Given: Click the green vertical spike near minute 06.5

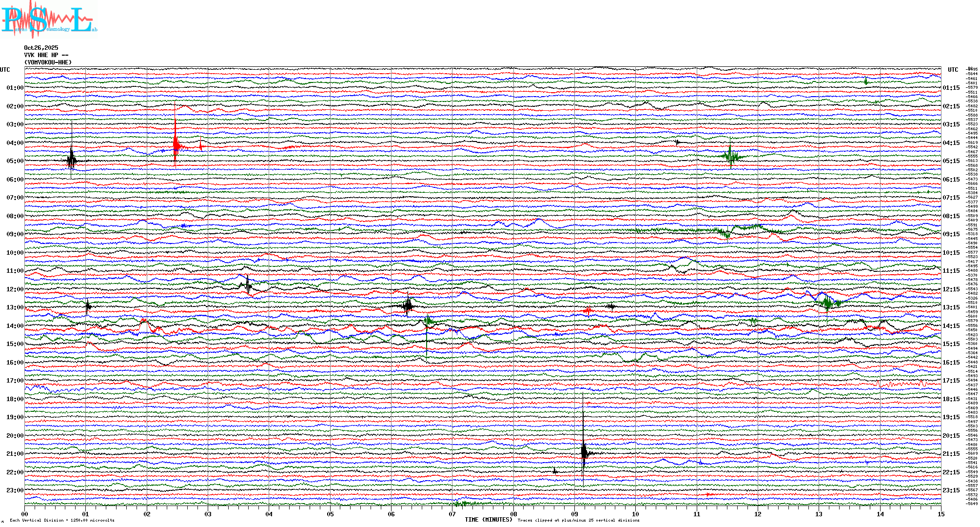Looking at the screenshot, I should (427, 337).
